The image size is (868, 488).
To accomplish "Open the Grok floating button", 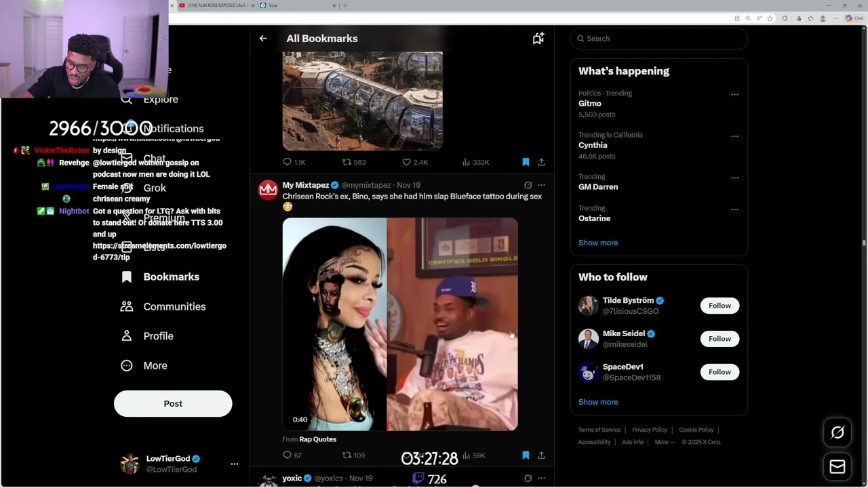I will pos(837,432).
